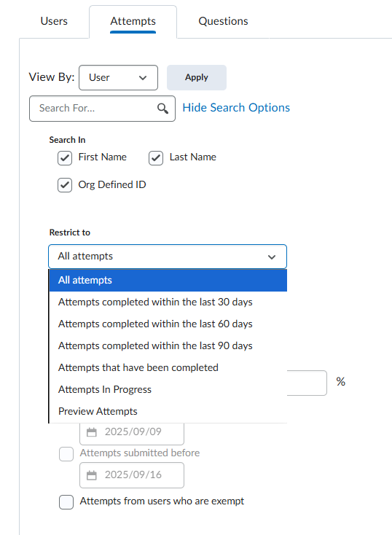The image size is (392, 535).
Task: Click calendar icon beside 2025/09/09 date
Action: pyautogui.click(x=91, y=432)
